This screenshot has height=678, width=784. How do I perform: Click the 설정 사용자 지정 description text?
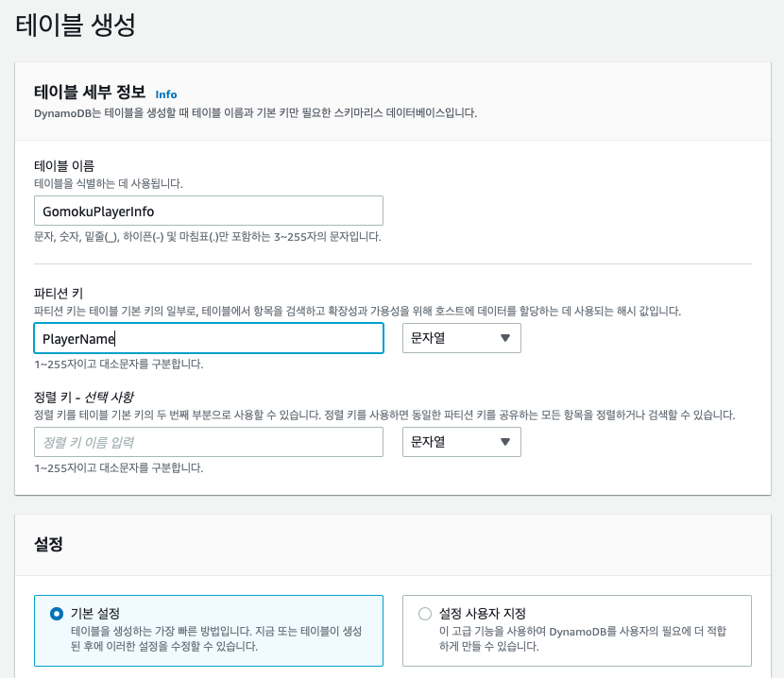coord(583,638)
